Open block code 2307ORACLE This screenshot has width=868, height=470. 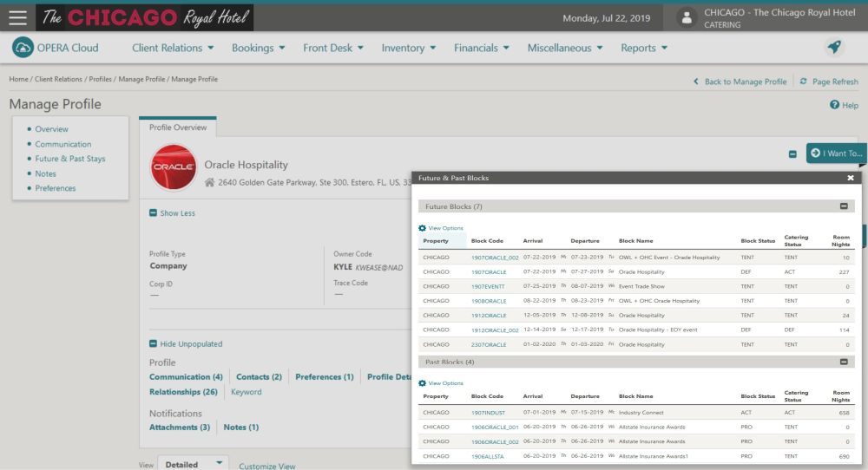click(x=489, y=344)
